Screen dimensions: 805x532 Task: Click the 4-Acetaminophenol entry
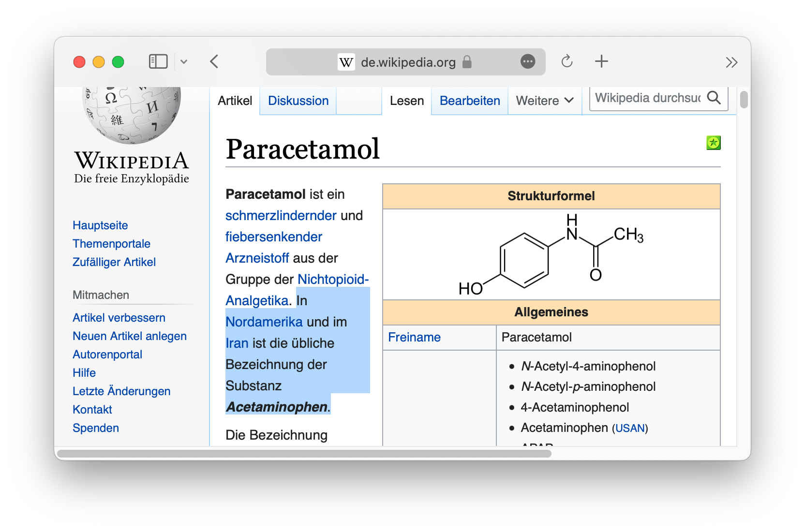tap(575, 407)
